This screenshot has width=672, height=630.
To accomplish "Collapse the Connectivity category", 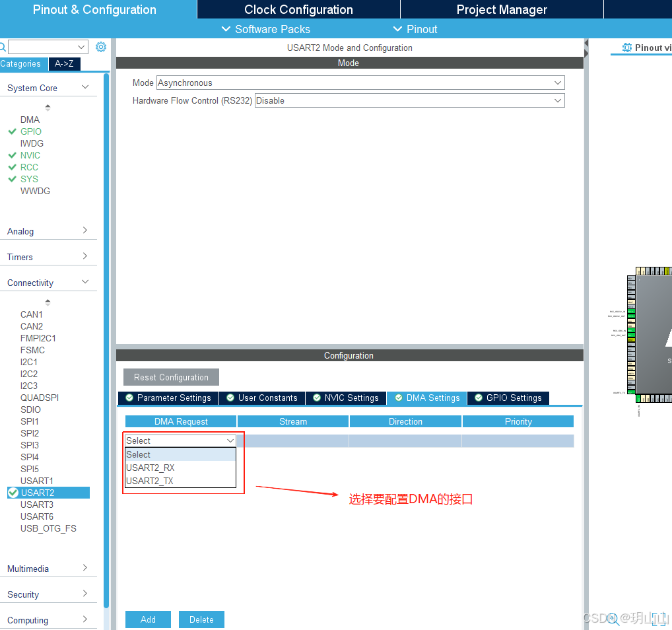I will [85, 282].
